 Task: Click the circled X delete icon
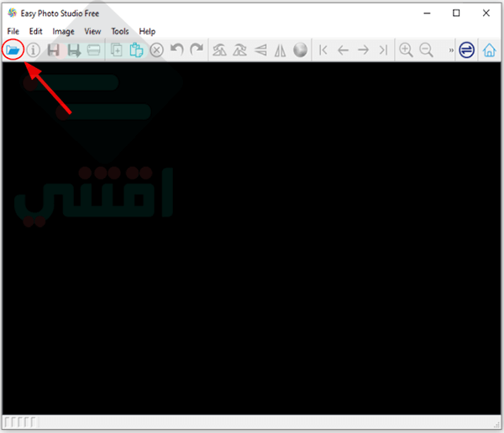point(156,50)
